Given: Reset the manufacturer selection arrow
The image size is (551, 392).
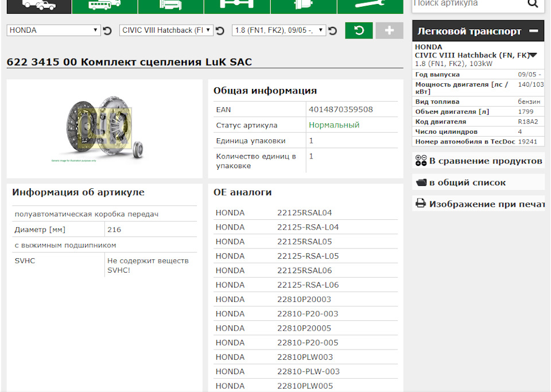Looking at the screenshot, I should (107, 31).
